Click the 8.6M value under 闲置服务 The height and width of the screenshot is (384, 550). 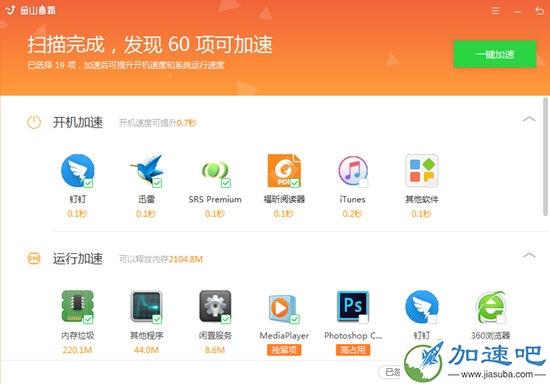click(x=215, y=350)
